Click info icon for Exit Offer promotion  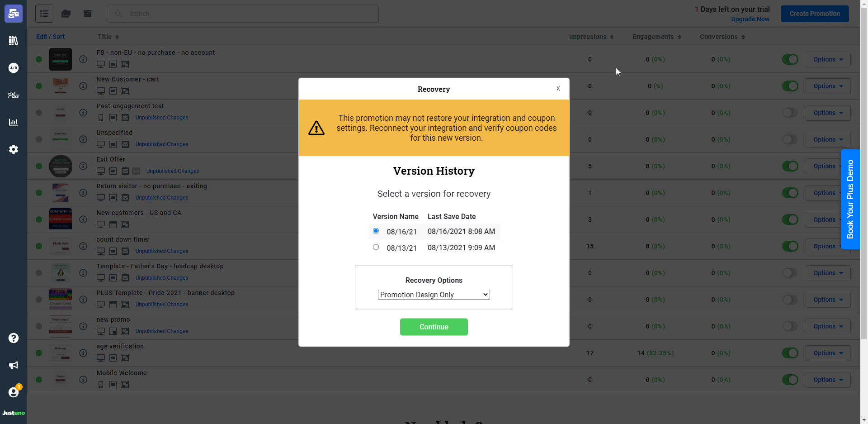[x=83, y=166]
